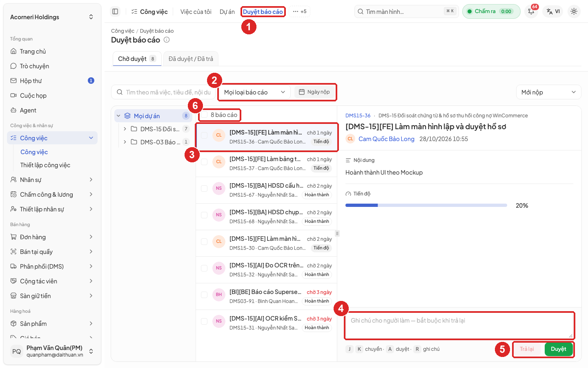The height and width of the screenshot is (368, 588).
Task: Open Hộp thư mailbox in the sidebar
Action: click(52, 81)
